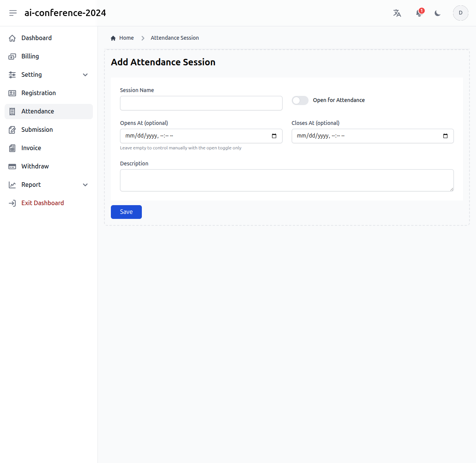Click Opens At (optional) label
Viewport: 476px width, 463px height.
[144, 123]
